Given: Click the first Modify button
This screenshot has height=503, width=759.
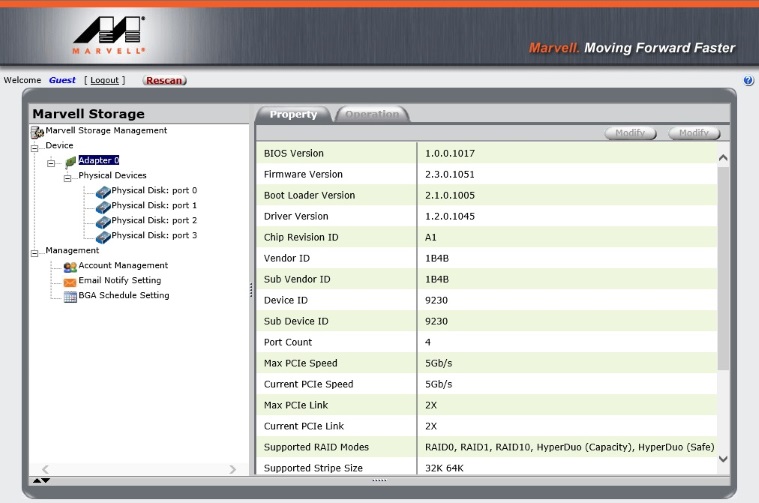Looking at the screenshot, I should (630, 133).
